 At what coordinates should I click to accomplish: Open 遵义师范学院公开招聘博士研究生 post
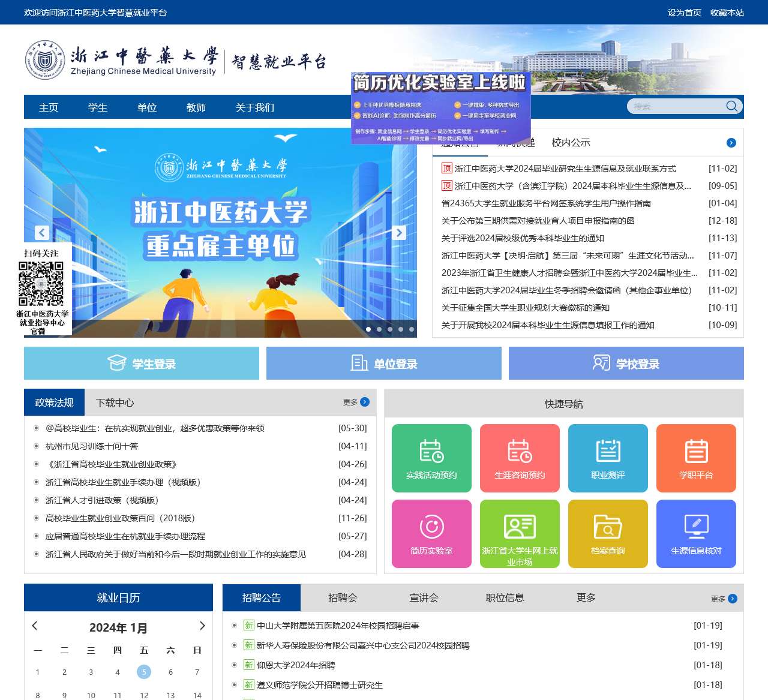320,685
